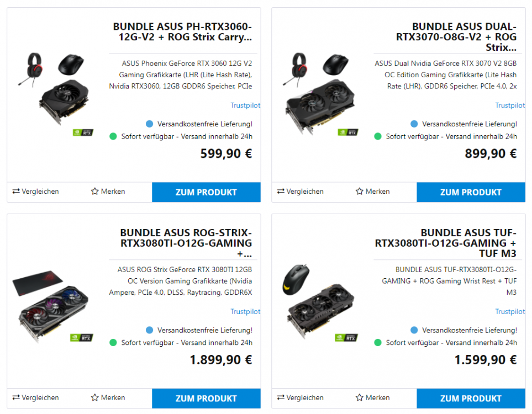Click the star icon for TUF RTX3080TI
The image size is (532, 414).
coord(360,397)
